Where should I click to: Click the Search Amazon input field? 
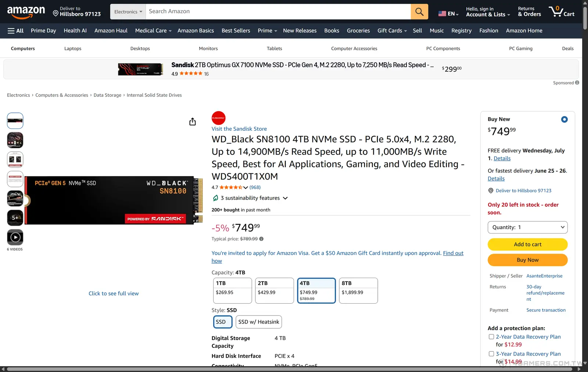pyautogui.click(x=278, y=12)
